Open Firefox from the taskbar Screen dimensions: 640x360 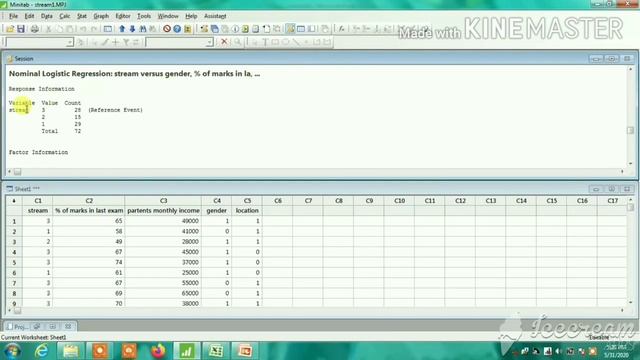(158, 351)
